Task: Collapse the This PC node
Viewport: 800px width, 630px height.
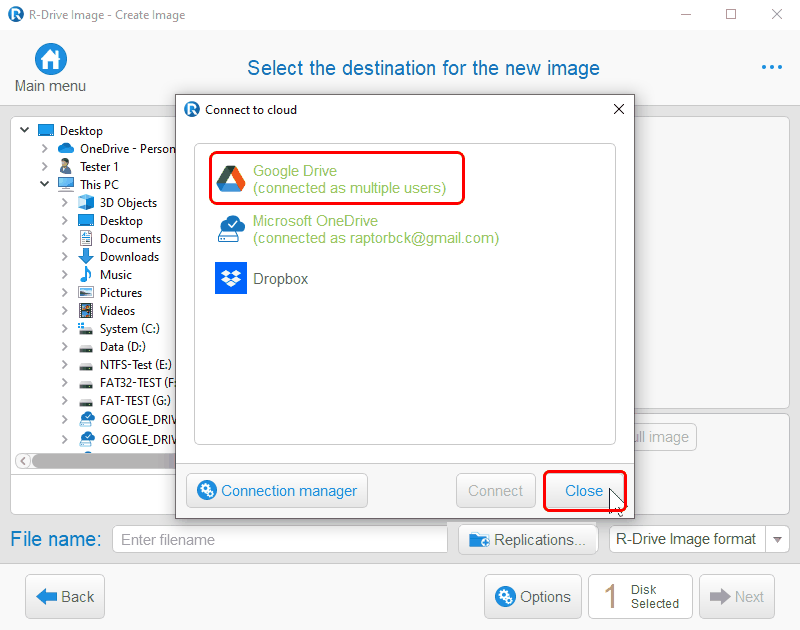Action: click(x=44, y=184)
